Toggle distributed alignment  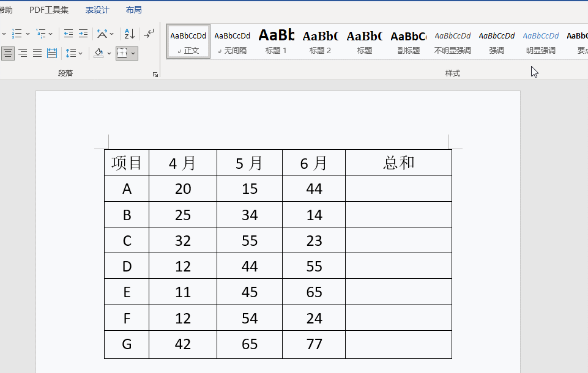pos(52,53)
